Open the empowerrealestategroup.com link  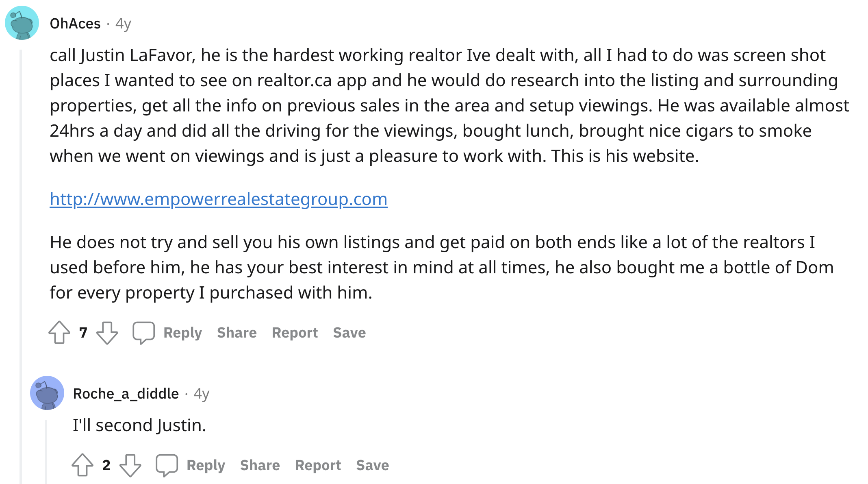click(x=219, y=199)
